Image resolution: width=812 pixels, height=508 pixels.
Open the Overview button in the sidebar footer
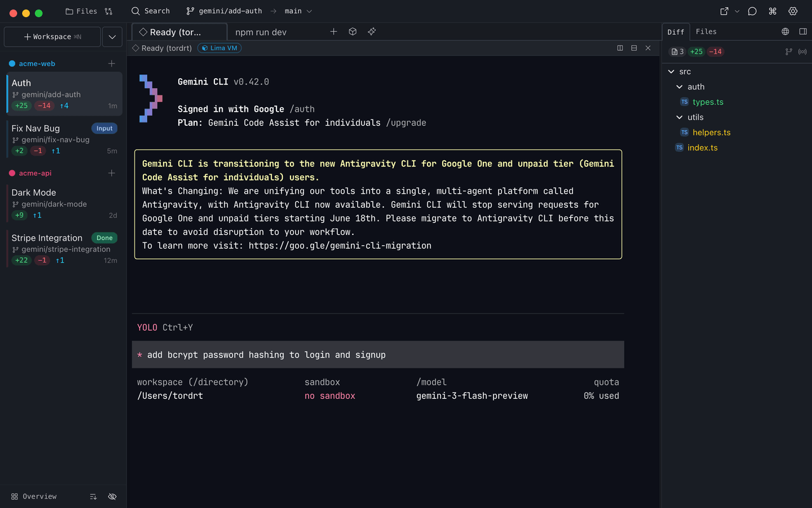click(34, 497)
